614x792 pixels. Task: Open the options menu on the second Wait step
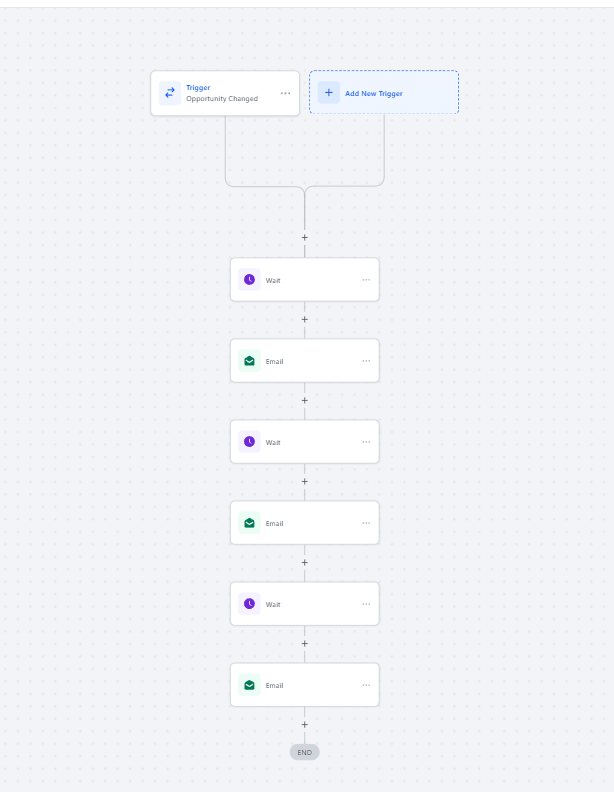pyautogui.click(x=366, y=442)
